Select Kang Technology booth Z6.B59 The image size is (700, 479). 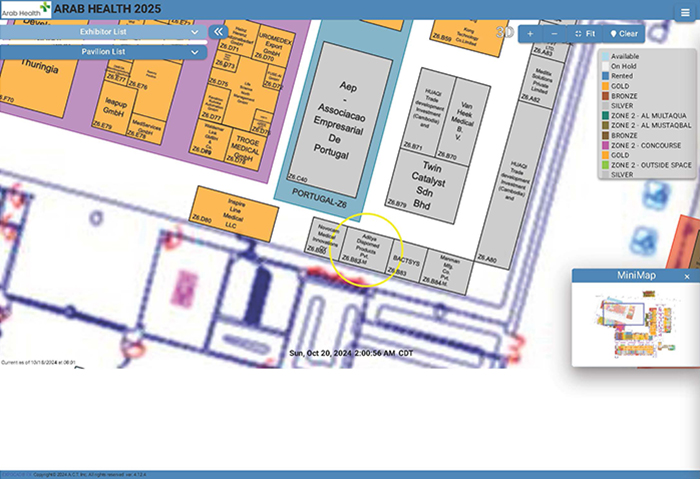click(468, 36)
